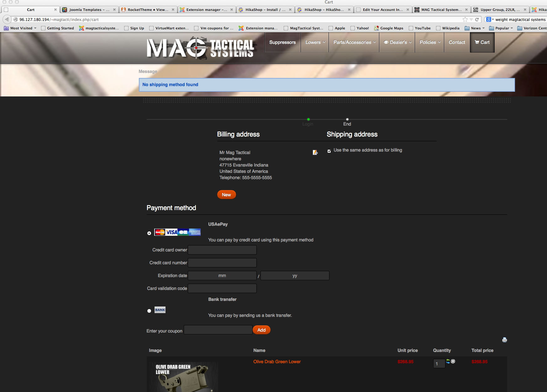Click the Credit card owner field
Image resolution: width=547 pixels, height=392 pixels.
click(x=222, y=250)
